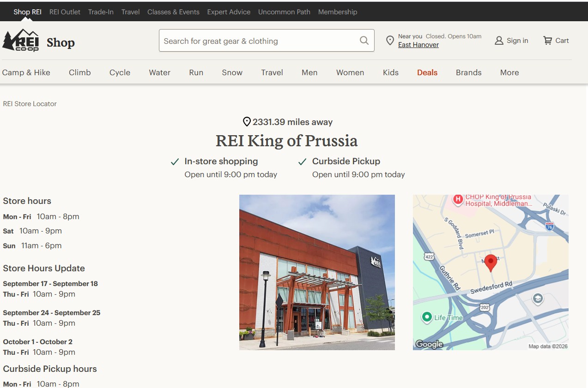Click the Sat 10am - 9pm row
Viewport: 588px width, 388px height.
pyautogui.click(x=32, y=231)
